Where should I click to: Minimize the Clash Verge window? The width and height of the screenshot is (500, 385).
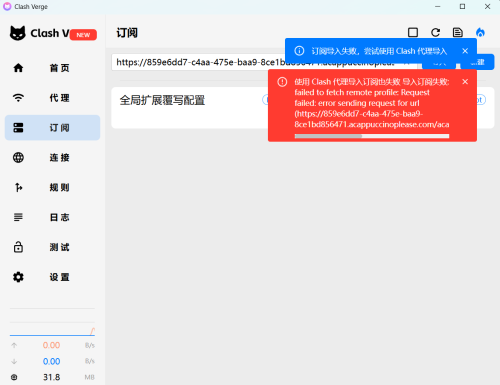click(438, 7)
